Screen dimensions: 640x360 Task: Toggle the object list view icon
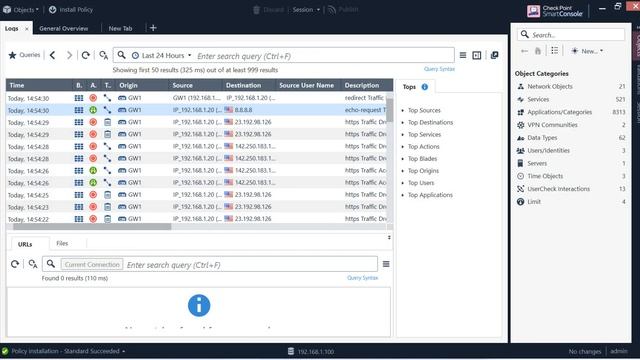pyautogui.click(x=554, y=51)
